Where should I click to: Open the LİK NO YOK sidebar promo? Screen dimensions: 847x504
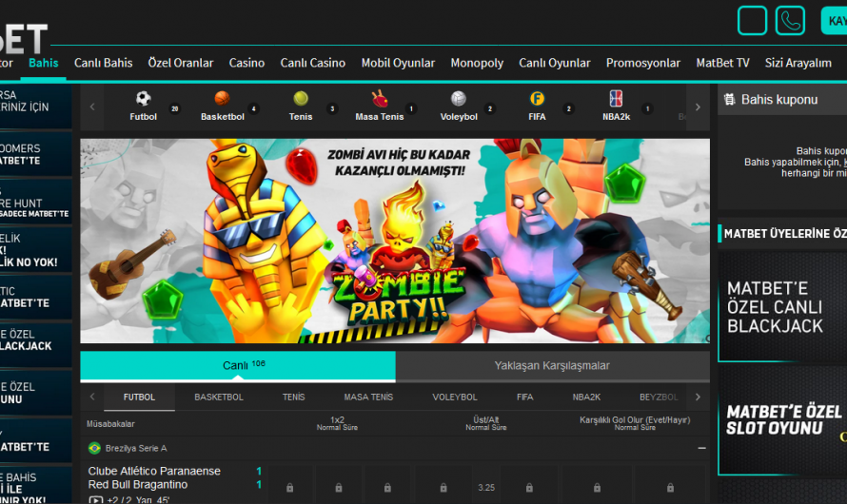[35, 249]
